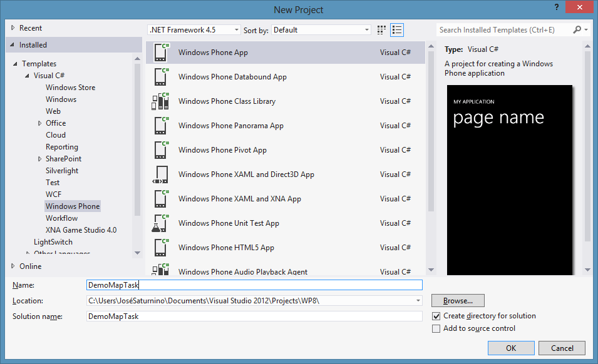The image size is (598, 364).
Task: Select the Windows Phone XAML and Direct3D icon
Action: 161,174
